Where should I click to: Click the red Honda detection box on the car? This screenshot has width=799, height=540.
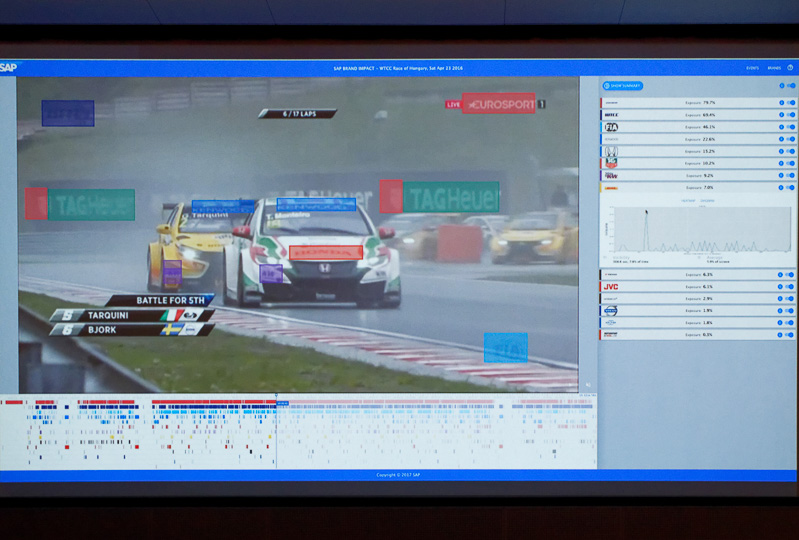[x=326, y=253]
